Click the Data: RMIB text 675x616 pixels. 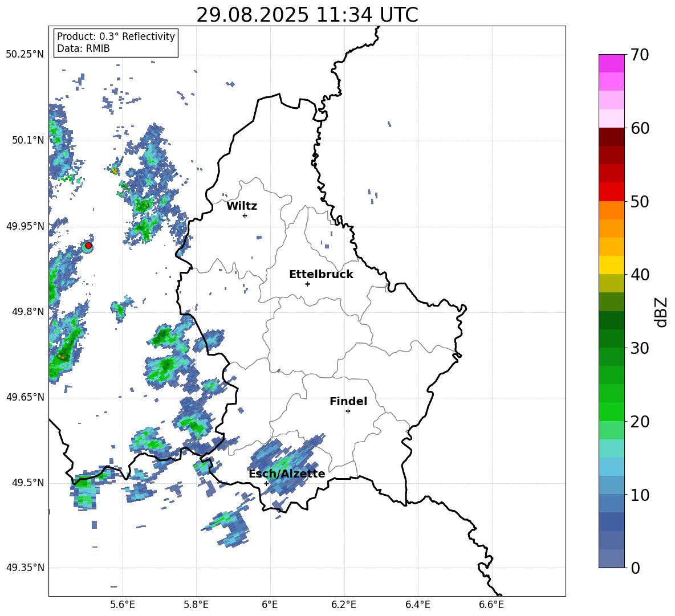point(83,48)
